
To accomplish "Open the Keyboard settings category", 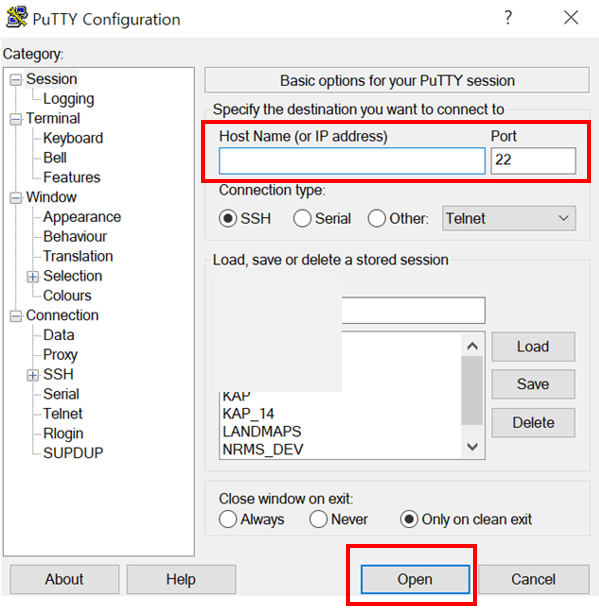I will click(x=73, y=138).
